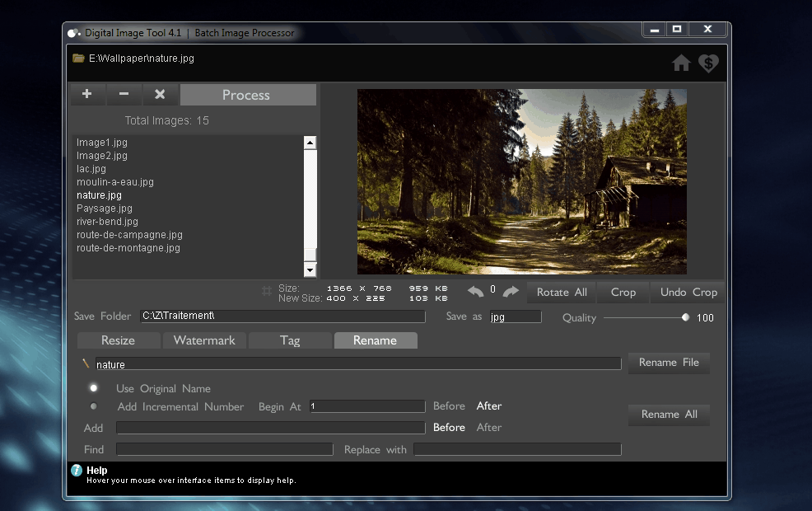Click the rotation angle value 0
The height and width of the screenshot is (511, 812).
(x=493, y=289)
